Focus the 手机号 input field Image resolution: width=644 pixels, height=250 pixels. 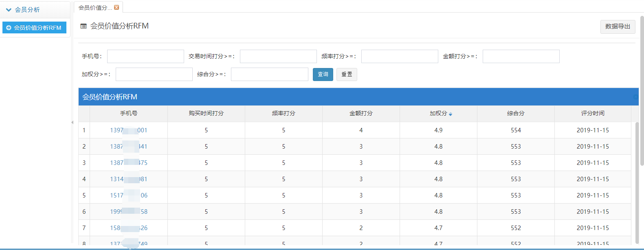[145, 56]
